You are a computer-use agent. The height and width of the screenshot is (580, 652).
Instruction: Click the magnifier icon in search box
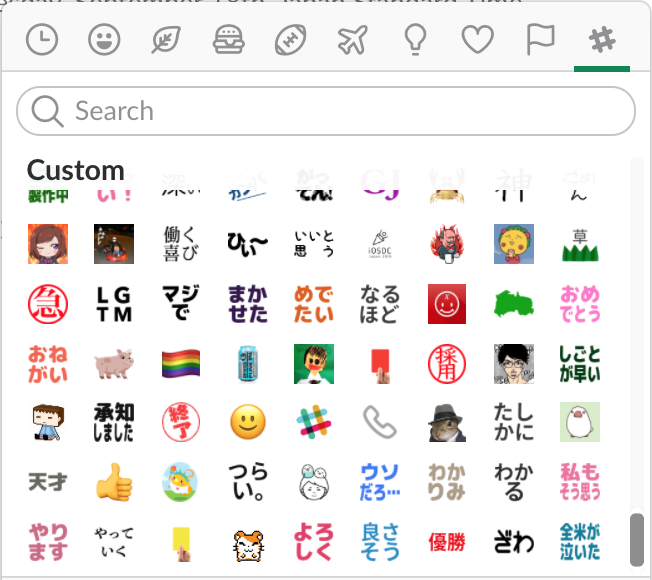47,111
